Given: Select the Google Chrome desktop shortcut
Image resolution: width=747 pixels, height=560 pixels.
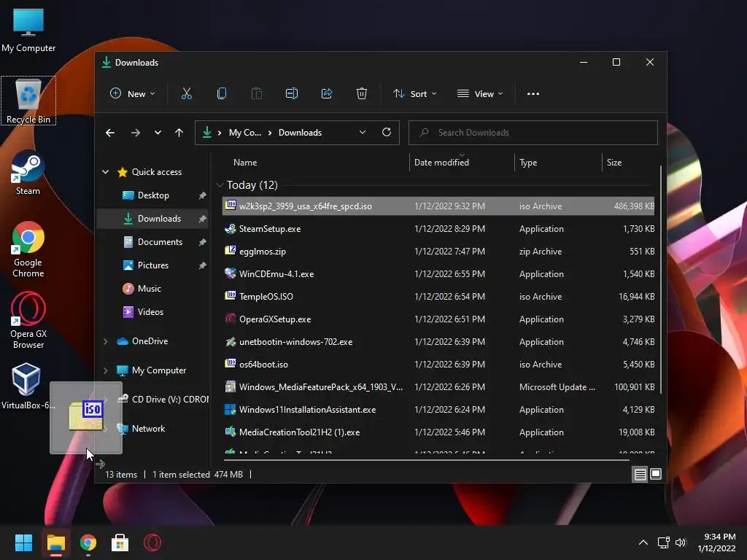Looking at the screenshot, I should (x=28, y=249).
